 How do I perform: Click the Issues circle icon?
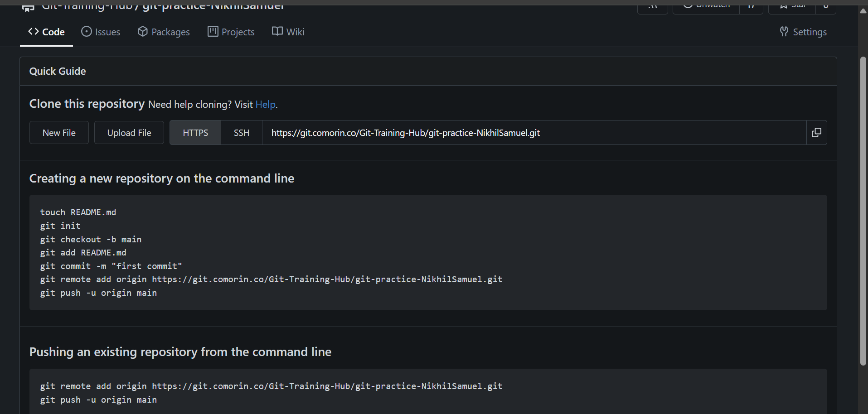tap(87, 32)
